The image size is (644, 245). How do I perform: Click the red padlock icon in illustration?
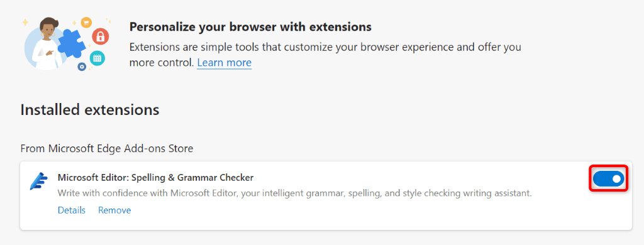[x=99, y=36]
